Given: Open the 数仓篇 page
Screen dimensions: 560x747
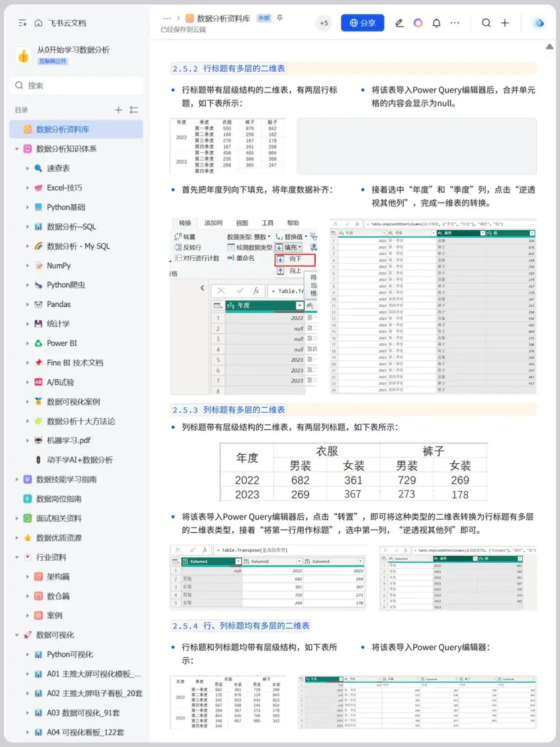Looking at the screenshot, I should [x=58, y=596].
